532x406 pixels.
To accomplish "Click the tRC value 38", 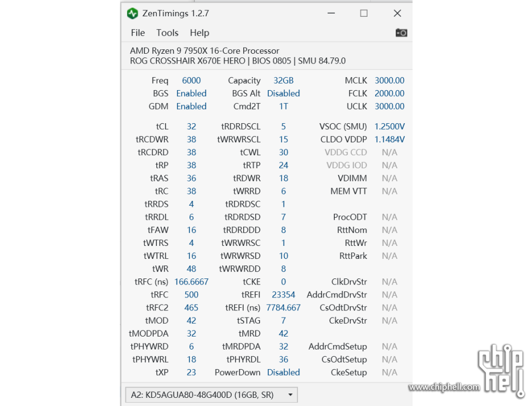I will point(191,191).
